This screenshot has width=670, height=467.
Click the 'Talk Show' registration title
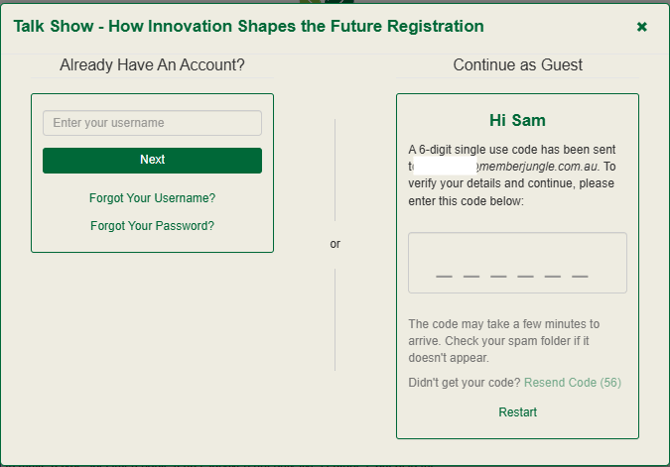pyautogui.click(x=248, y=26)
